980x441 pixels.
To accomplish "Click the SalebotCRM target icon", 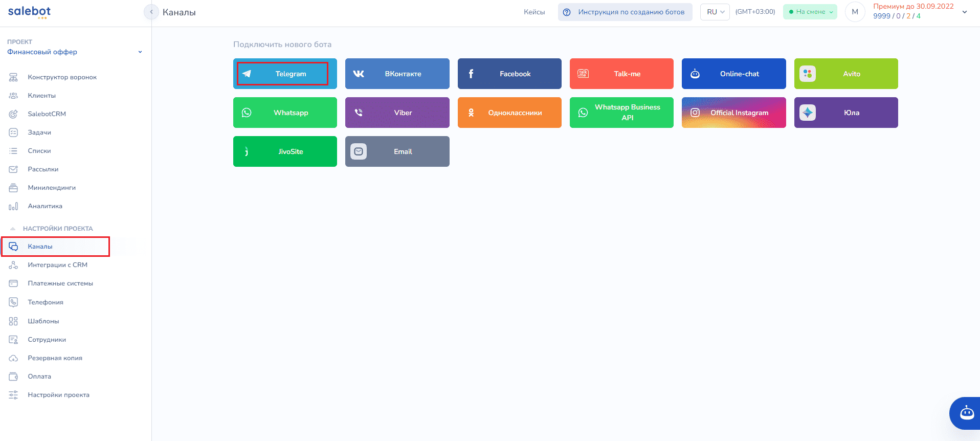I will click(x=13, y=114).
